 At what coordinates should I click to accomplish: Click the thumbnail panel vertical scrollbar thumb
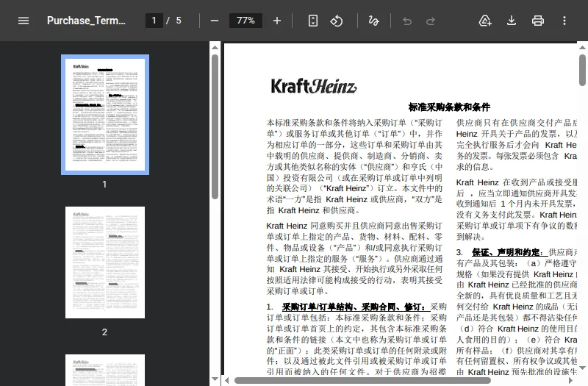215,126
